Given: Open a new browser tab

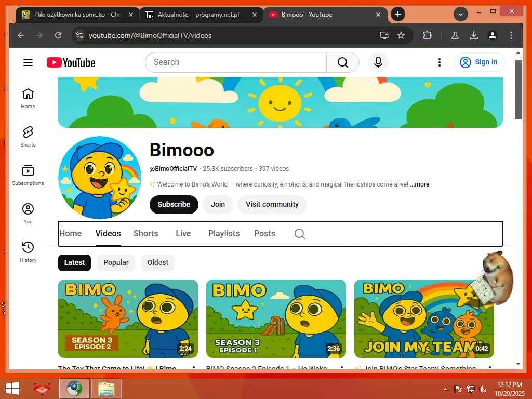Looking at the screenshot, I should click(398, 14).
